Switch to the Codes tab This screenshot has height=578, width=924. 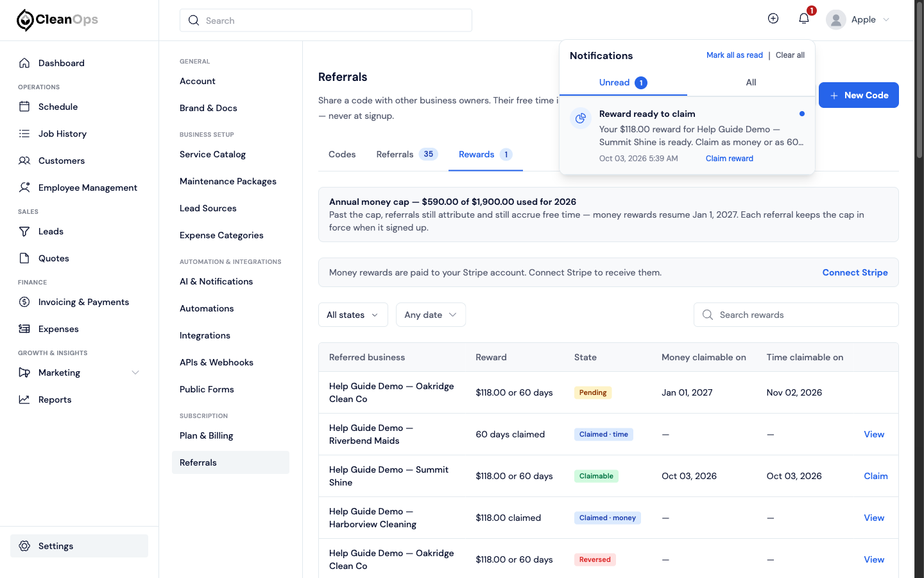point(342,154)
